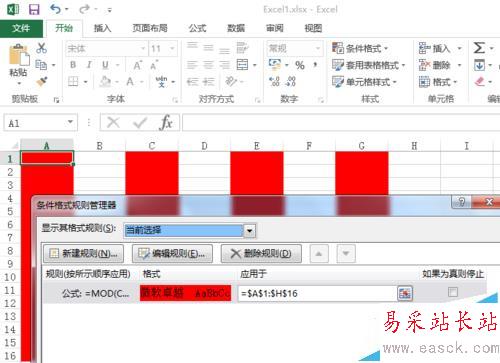Screen dimensions: 500x363
Task: Redo the previous action
Action: point(84,9)
